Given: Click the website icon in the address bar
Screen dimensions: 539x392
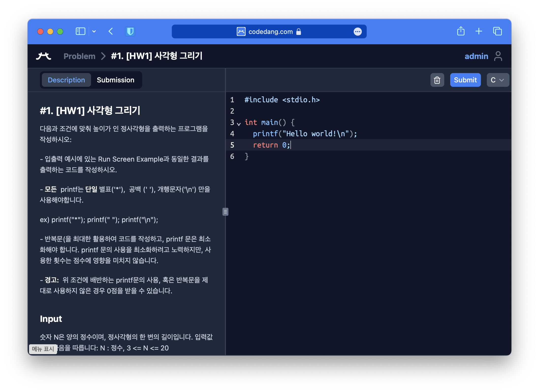Looking at the screenshot, I should (x=241, y=31).
